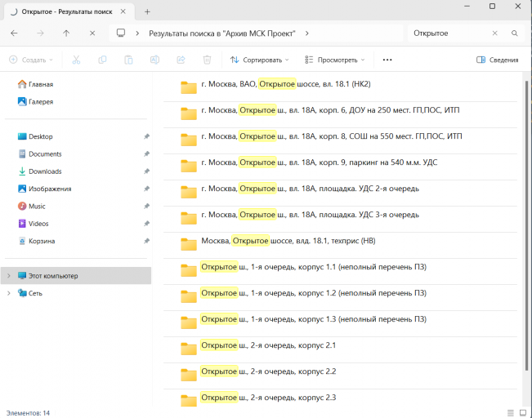Click the forward navigation arrow
Screen dimensions: 532x418
[x=40, y=33]
